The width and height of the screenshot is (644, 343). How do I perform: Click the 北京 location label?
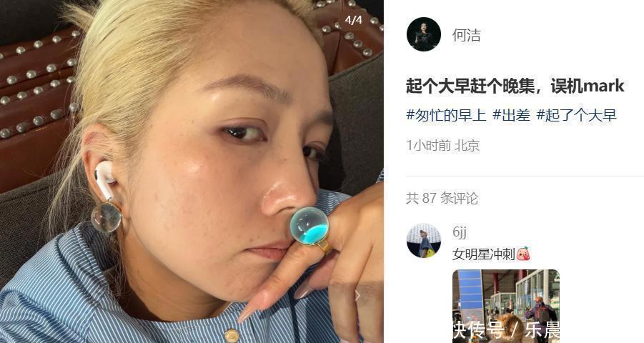tap(467, 145)
